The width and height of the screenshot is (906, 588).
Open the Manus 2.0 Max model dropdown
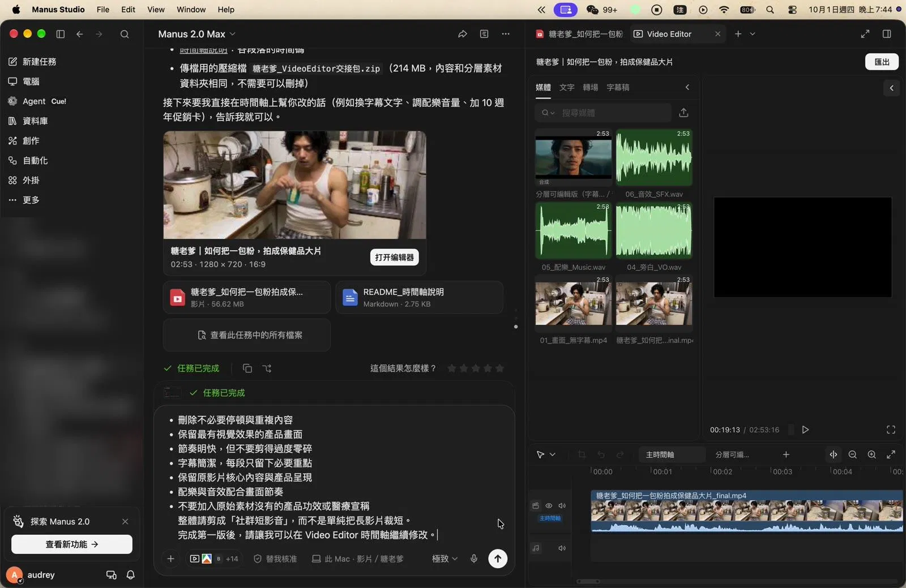click(x=196, y=34)
